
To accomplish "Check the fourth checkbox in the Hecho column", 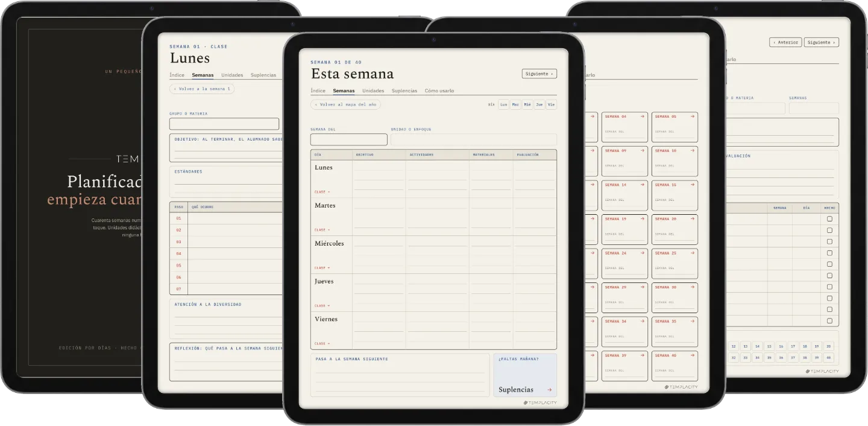I will pyautogui.click(x=829, y=253).
